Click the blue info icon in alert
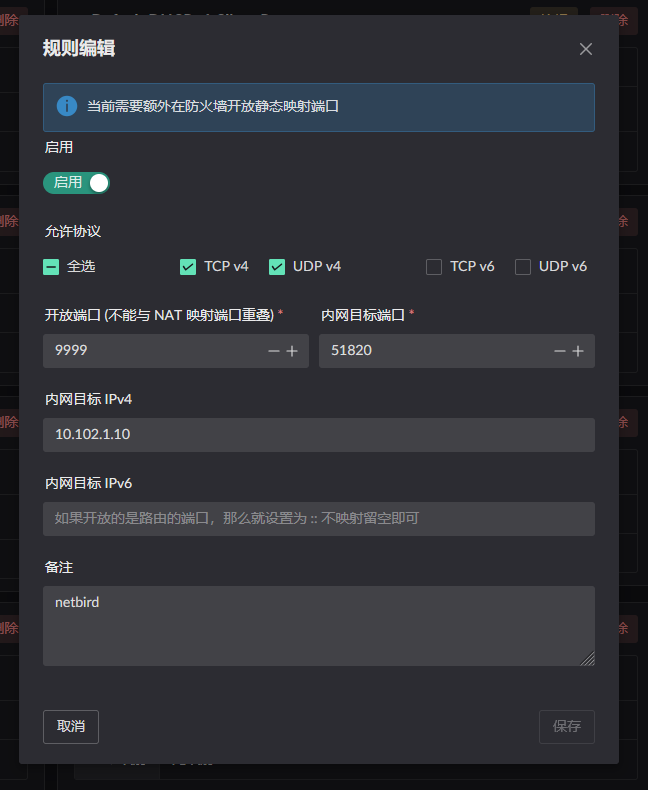This screenshot has width=648, height=790. (x=67, y=106)
